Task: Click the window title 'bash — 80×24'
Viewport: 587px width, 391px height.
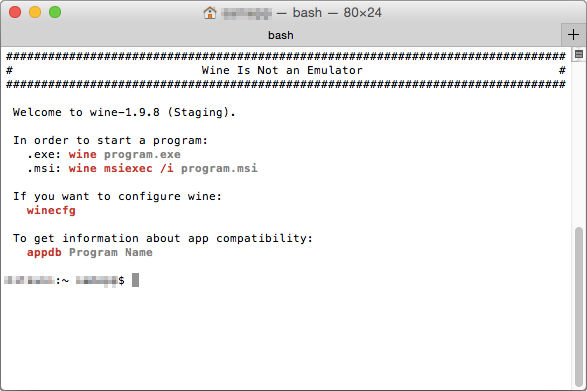Action: coord(337,13)
